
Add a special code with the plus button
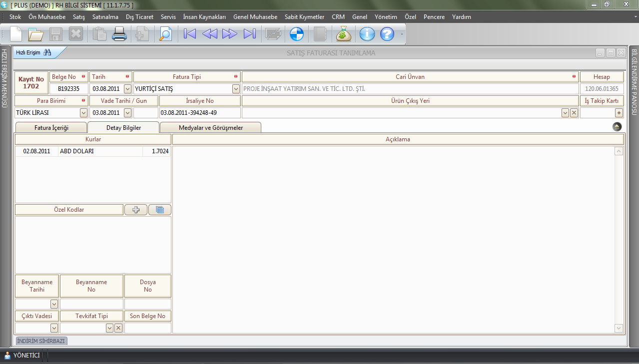pos(136,210)
